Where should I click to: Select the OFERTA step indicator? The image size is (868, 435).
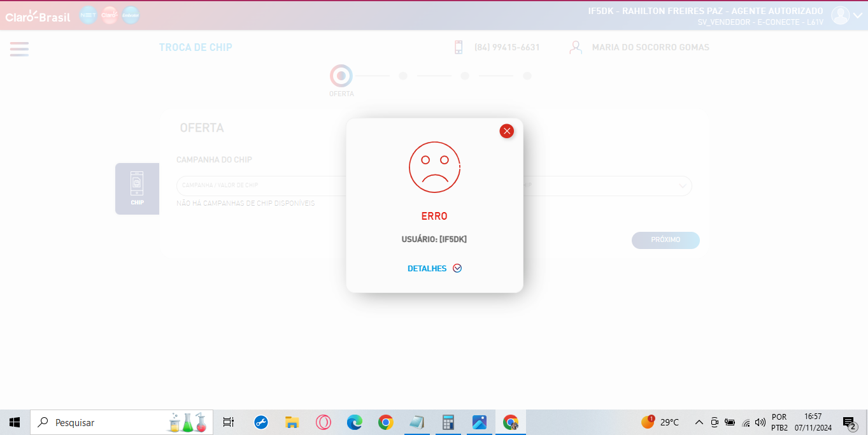point(341,76)
